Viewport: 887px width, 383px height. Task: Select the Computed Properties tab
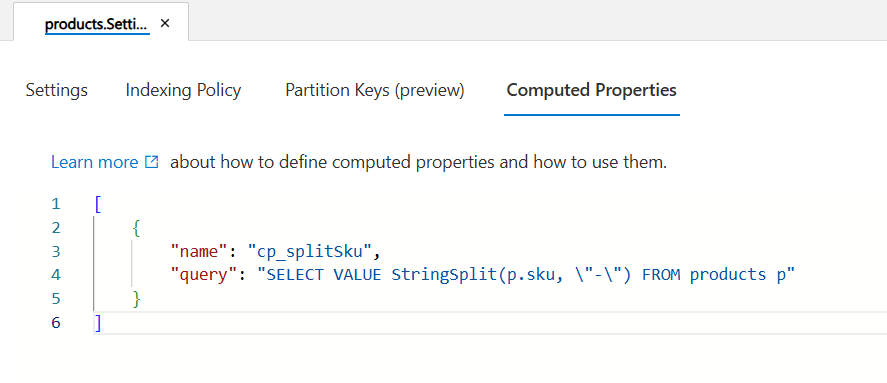(x=592, y=91)
